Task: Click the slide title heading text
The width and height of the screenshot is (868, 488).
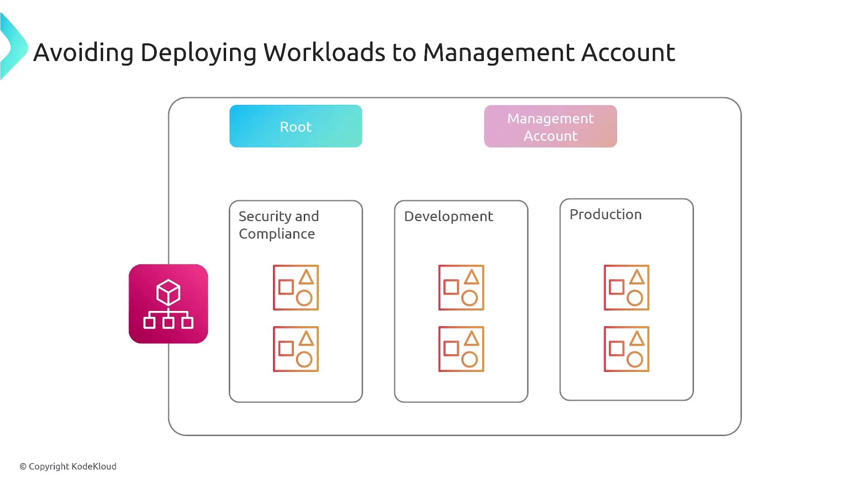Action: coord(354,52)
